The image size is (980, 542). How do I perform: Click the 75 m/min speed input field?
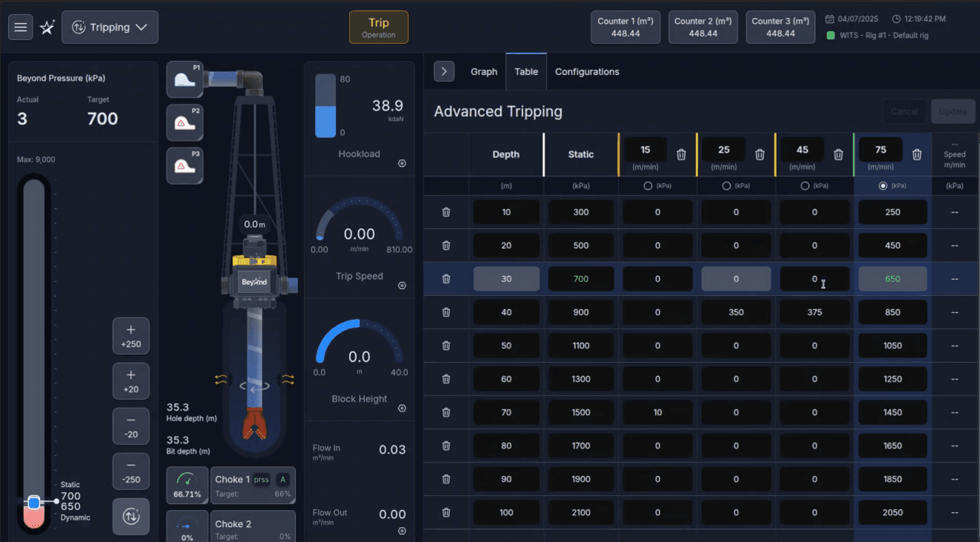(x=880, y=149)
